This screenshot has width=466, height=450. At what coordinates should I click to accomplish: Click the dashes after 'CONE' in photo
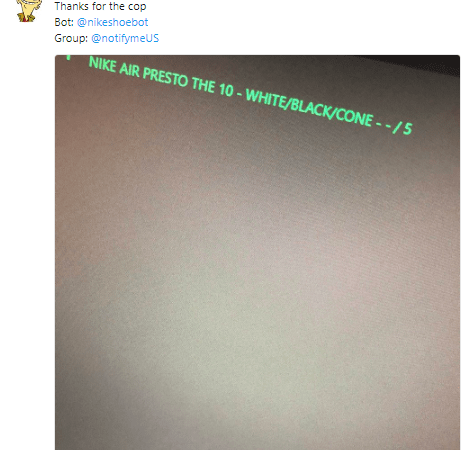[383, 125]
